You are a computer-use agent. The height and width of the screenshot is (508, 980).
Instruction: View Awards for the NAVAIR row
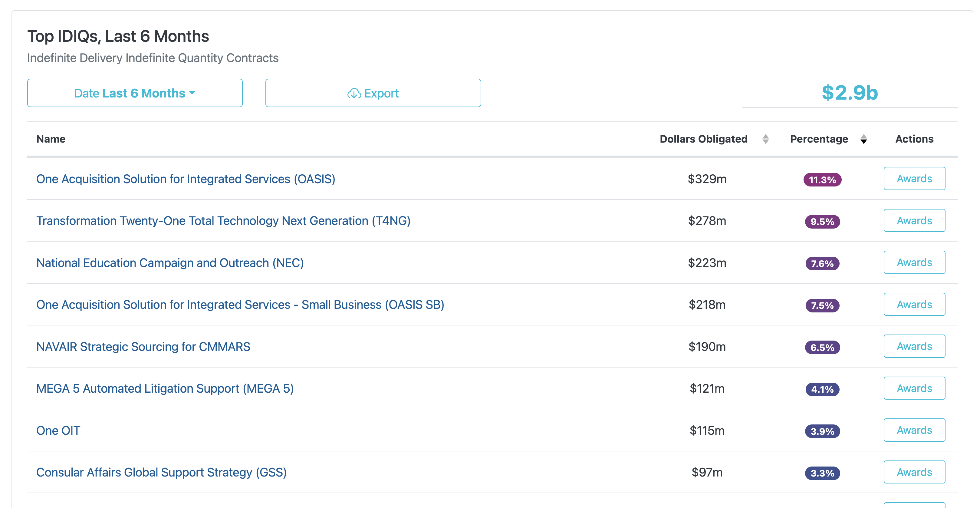914,346
